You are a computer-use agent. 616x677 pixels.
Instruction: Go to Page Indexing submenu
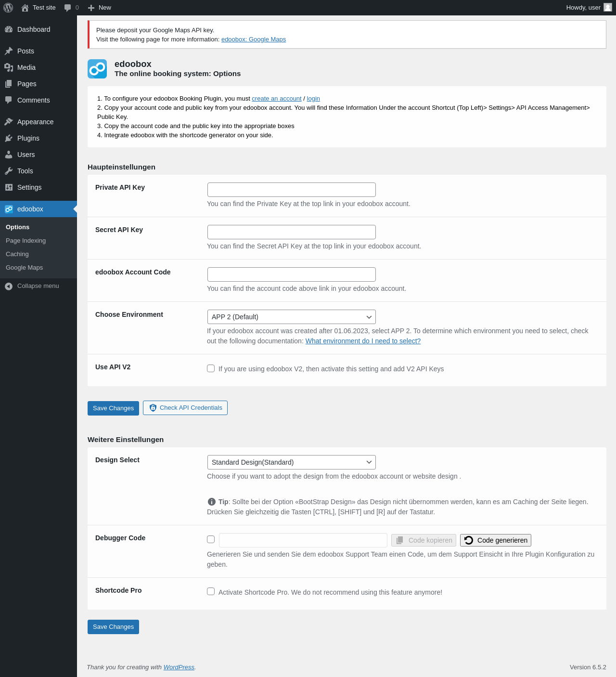coord(26,241)
